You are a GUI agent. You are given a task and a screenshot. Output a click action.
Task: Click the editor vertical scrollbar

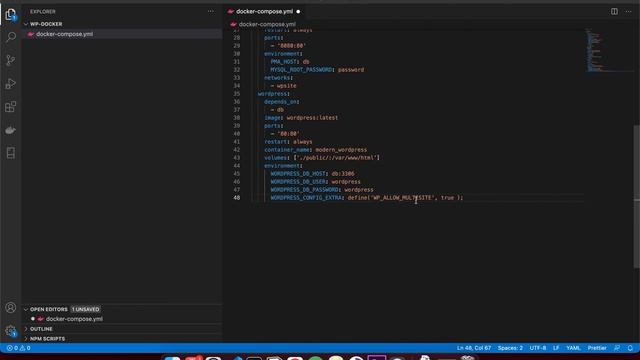click(x=637, y=196)
